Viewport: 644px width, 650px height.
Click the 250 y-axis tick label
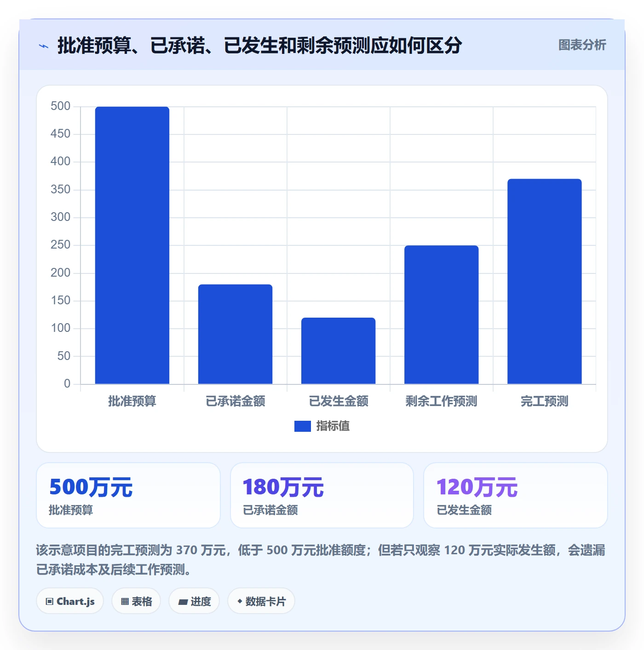60,245
